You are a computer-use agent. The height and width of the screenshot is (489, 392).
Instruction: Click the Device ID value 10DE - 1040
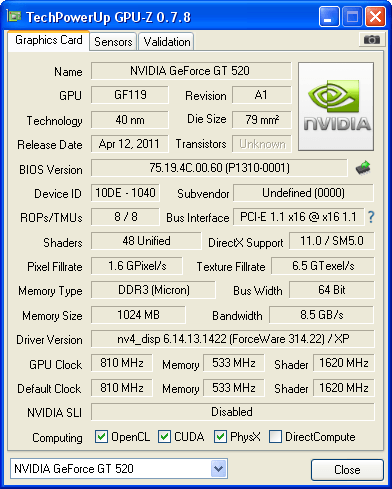[x=125, y=193]
